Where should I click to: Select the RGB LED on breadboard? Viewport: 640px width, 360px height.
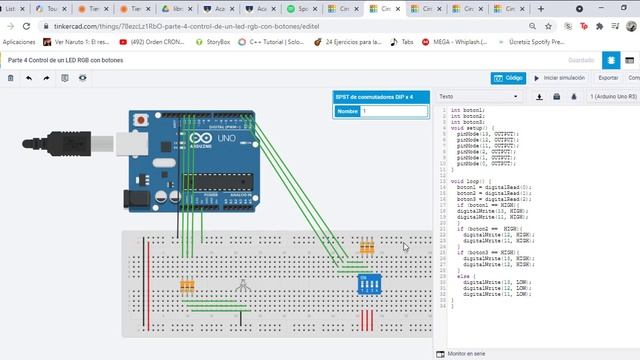point(243,286)
